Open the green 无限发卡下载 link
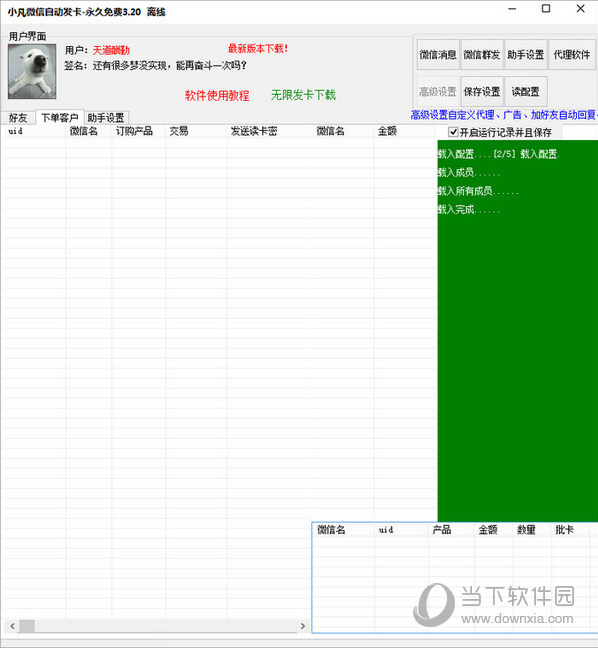 coord(303,95)
